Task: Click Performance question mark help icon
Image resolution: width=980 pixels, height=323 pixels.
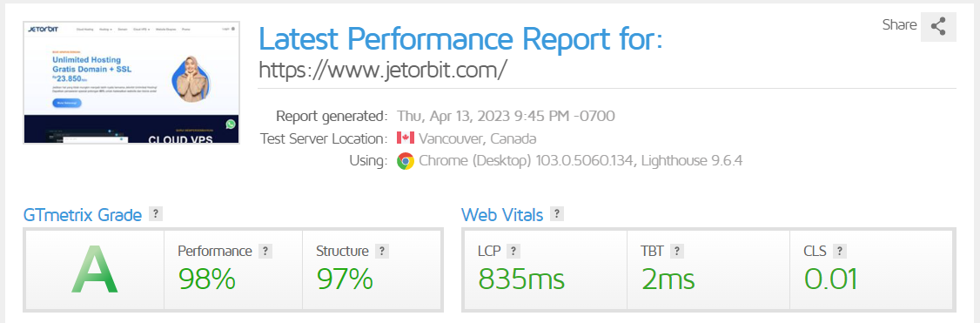Action: pos(265,251)
